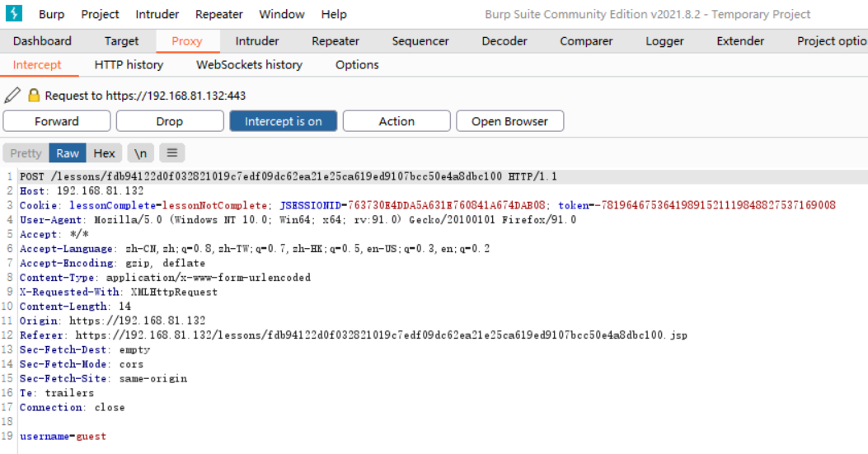The width and height of the screenshot is (868, 454).
Task: Select the Extender tab
Action: 740,41
